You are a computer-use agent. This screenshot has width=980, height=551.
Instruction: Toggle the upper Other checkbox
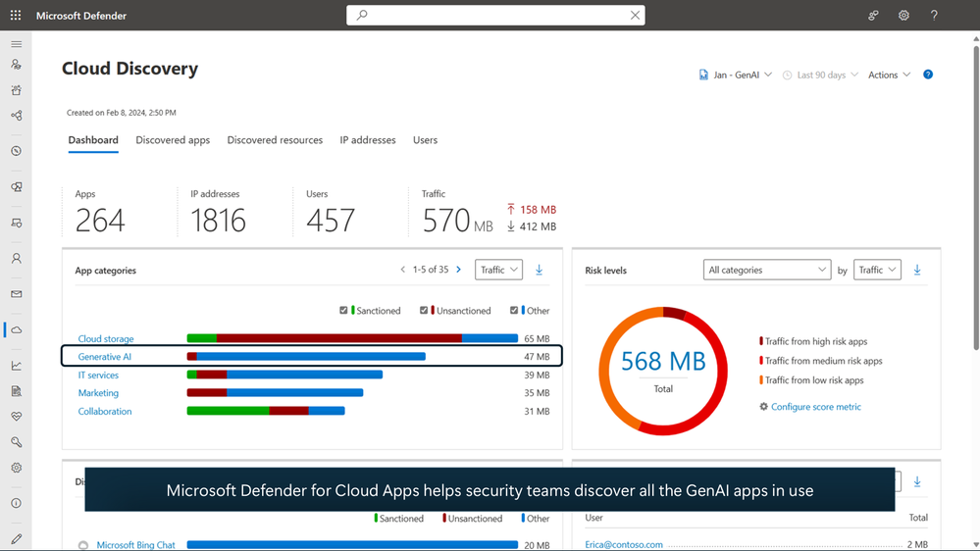point(514,311)
